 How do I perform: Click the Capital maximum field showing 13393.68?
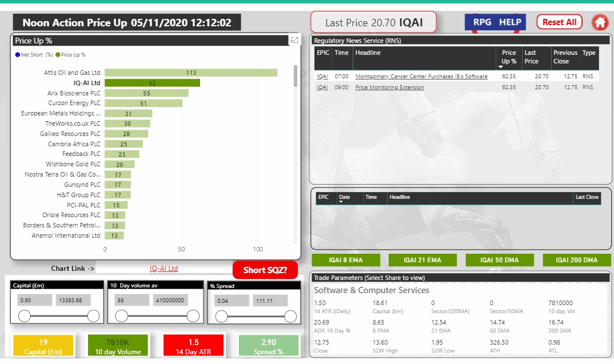click(73, 300)
